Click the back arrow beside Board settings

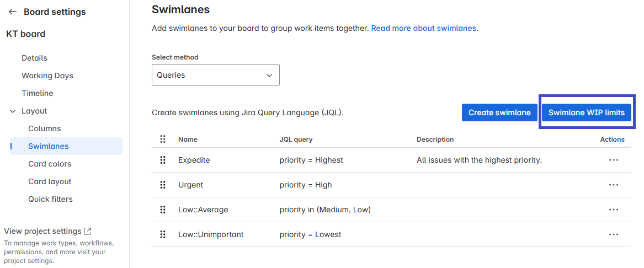pos(13,12)
